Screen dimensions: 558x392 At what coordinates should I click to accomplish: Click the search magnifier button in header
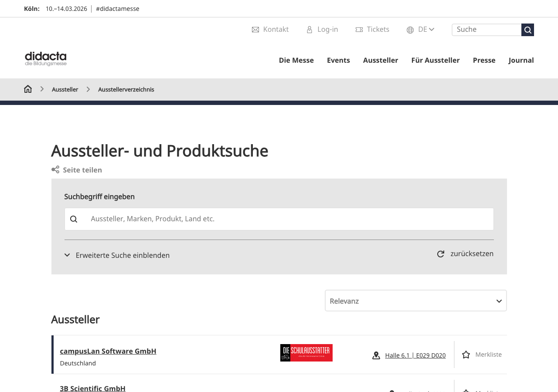[527, 30]
